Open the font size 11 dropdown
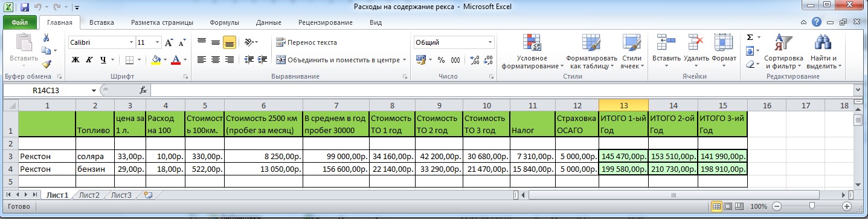The width and height of the screenshot is (868, 219). pyautogui.click(x=157, y=43)
